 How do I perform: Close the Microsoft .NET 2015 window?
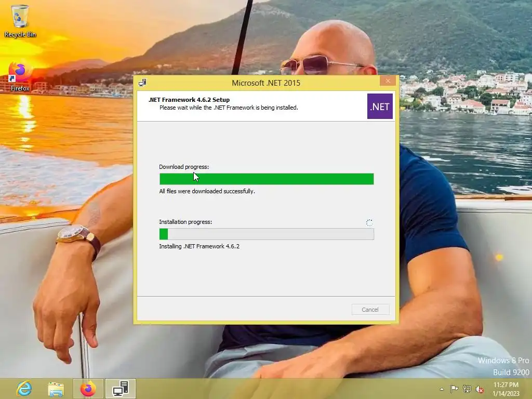click(388, 81)
